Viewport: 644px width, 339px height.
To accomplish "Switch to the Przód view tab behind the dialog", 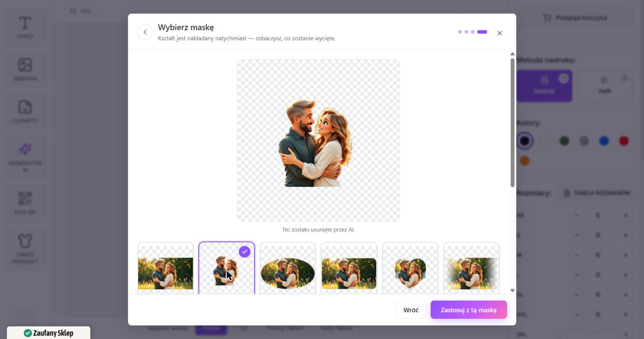I will click(211, 328).
